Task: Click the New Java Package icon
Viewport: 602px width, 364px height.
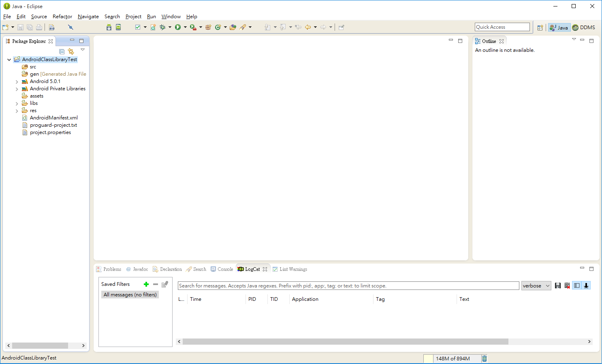Action: coord(208,27)
